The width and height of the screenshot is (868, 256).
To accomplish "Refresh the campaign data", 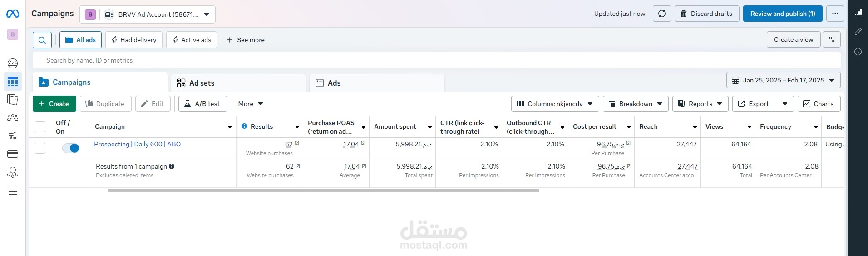I will [x=662, y=14].
